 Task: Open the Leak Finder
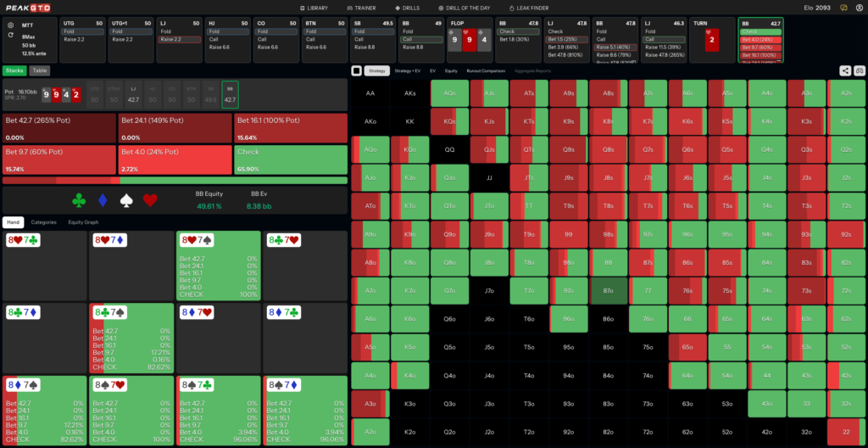(529, 8)
